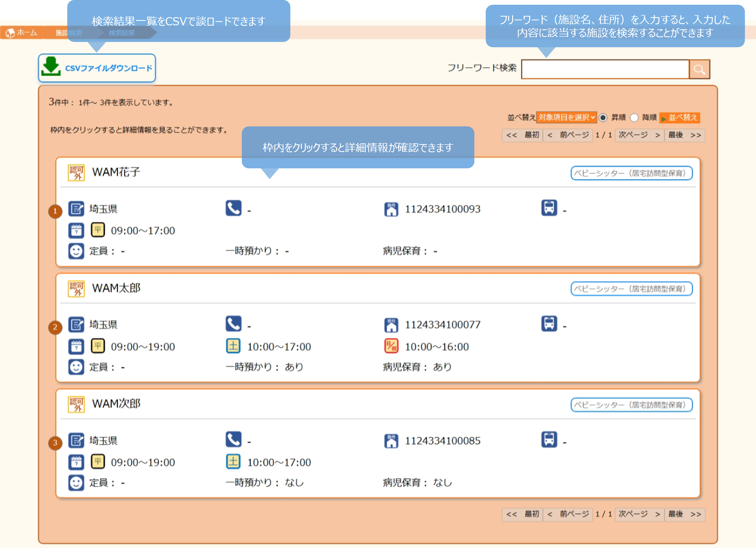Click the house icon next to 1124334100077
756x548 pixels.
(x=391, y=325)
